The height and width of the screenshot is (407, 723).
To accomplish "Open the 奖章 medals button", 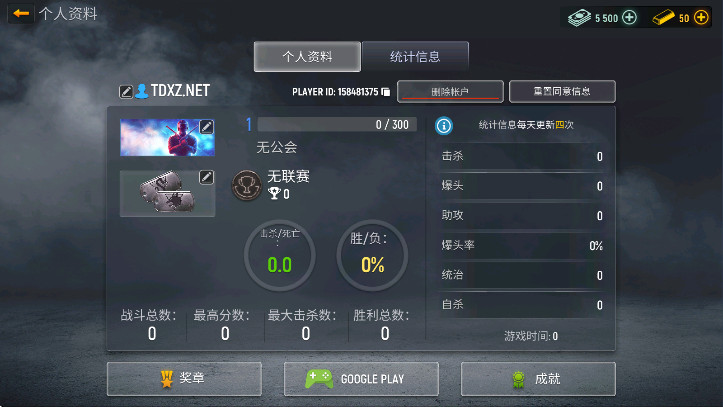I will coord(184,379).
